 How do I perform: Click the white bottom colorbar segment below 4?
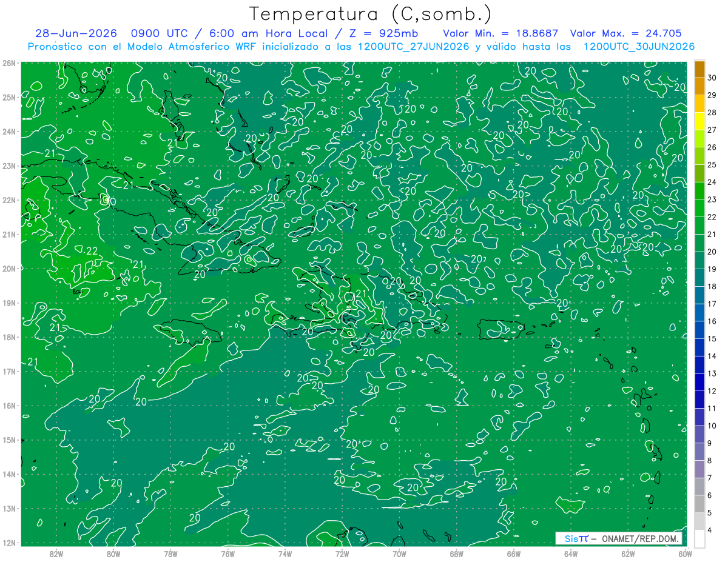tap(699, 538)
